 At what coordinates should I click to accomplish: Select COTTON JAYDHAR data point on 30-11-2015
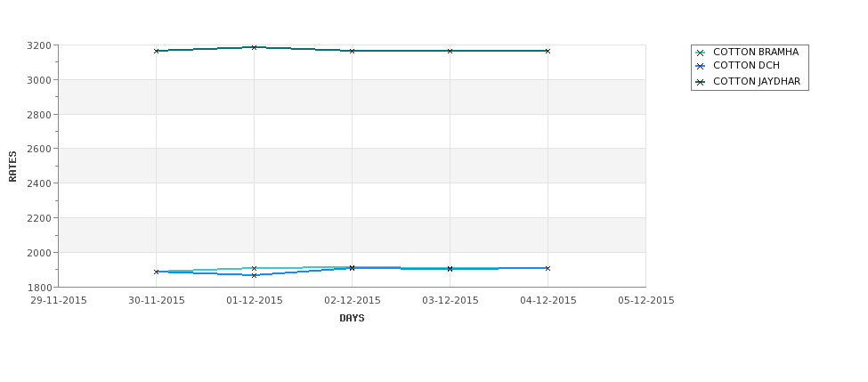(x=156, y=51)
